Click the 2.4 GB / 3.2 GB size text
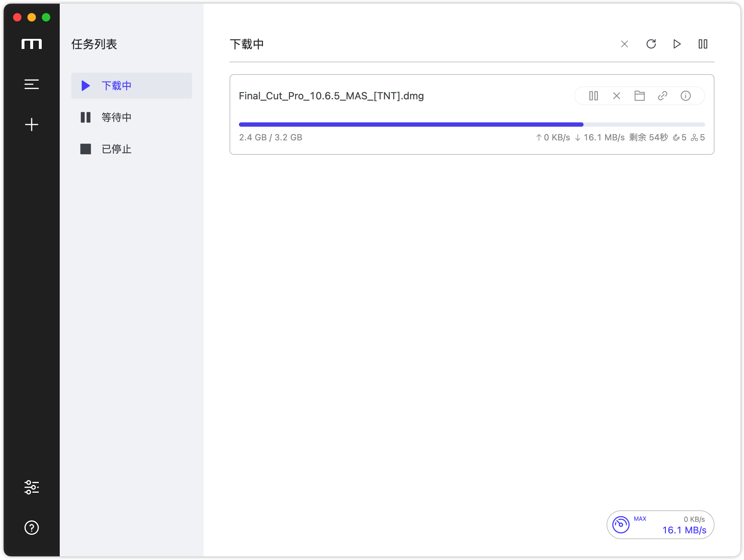Image resolution: width=744 pixels, height=560 pixels. [271, 137]
